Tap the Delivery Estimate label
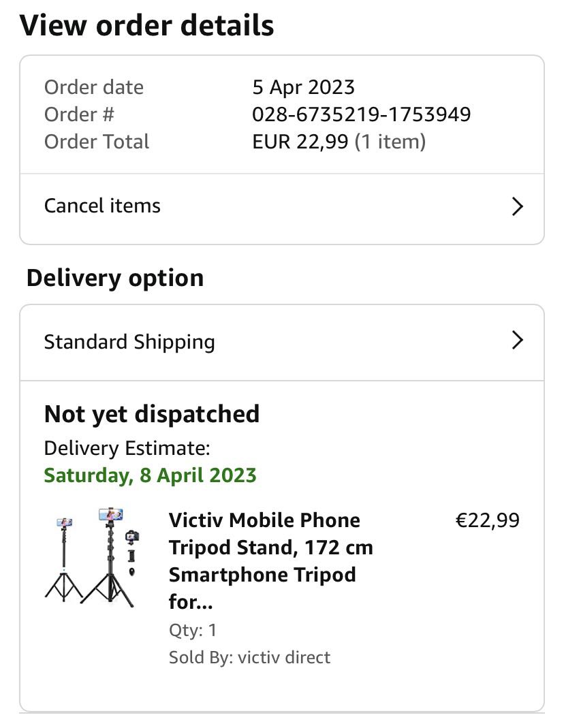 tap(127, 448)
